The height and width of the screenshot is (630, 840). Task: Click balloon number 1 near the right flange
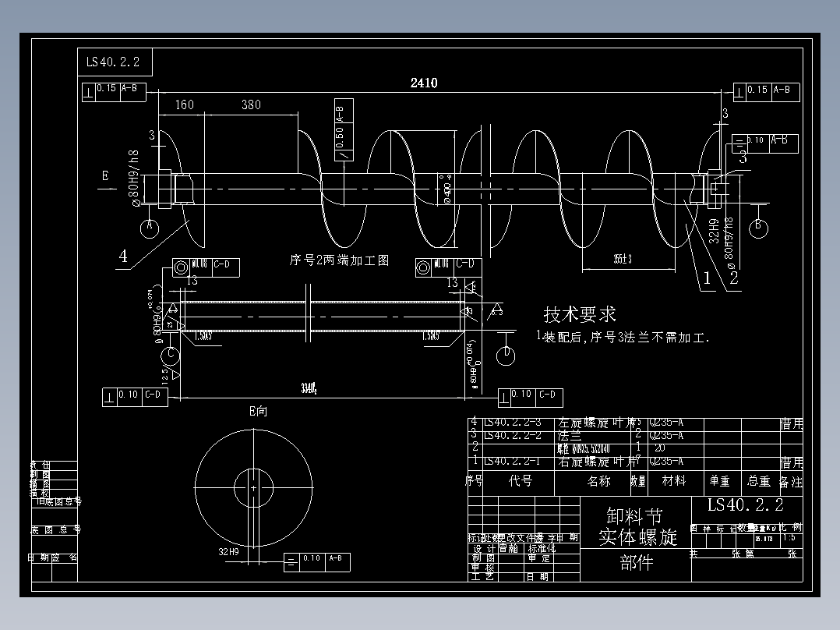pyautogui.click(x=705, y=277)
